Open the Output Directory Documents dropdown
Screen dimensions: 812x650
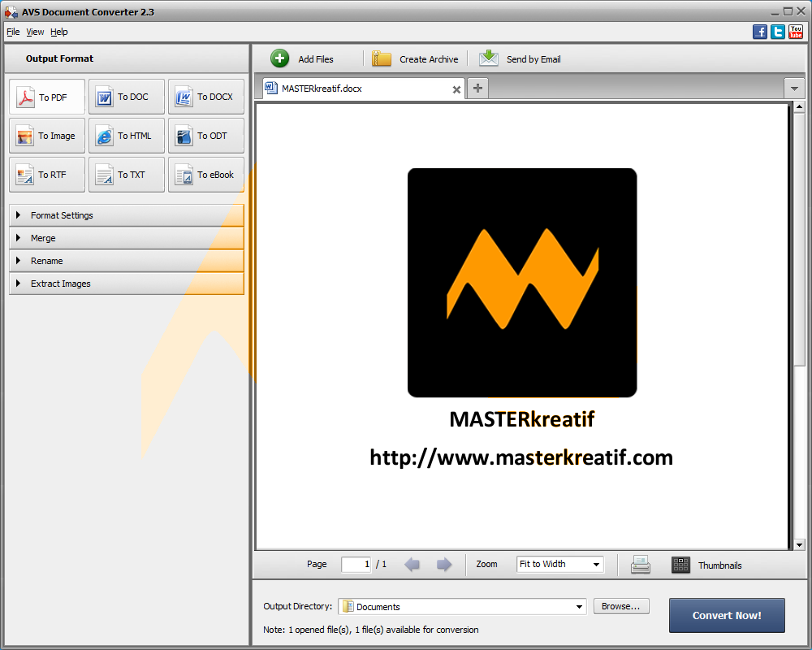click(x=462, y=606)
